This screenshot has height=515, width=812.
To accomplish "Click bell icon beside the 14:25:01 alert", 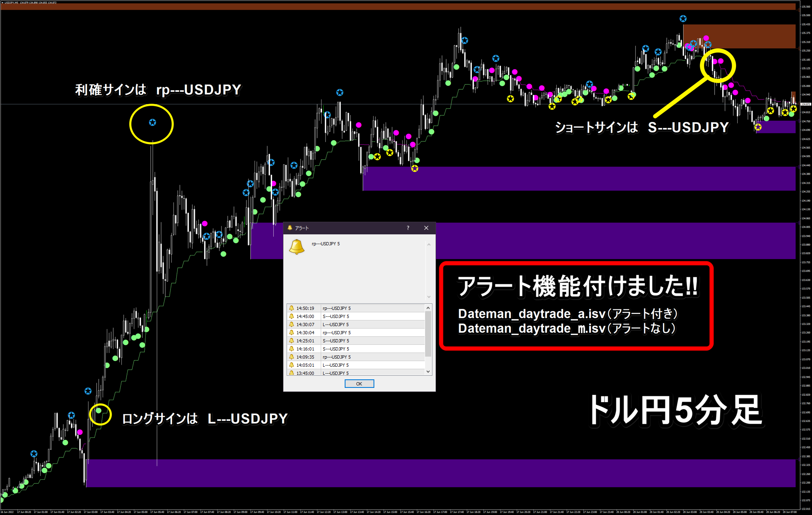I will 292,341.
